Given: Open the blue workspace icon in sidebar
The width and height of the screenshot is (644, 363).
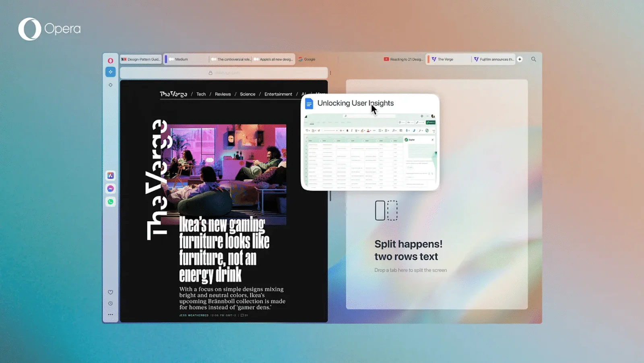Looking at the screenshot, I should 110,72.
